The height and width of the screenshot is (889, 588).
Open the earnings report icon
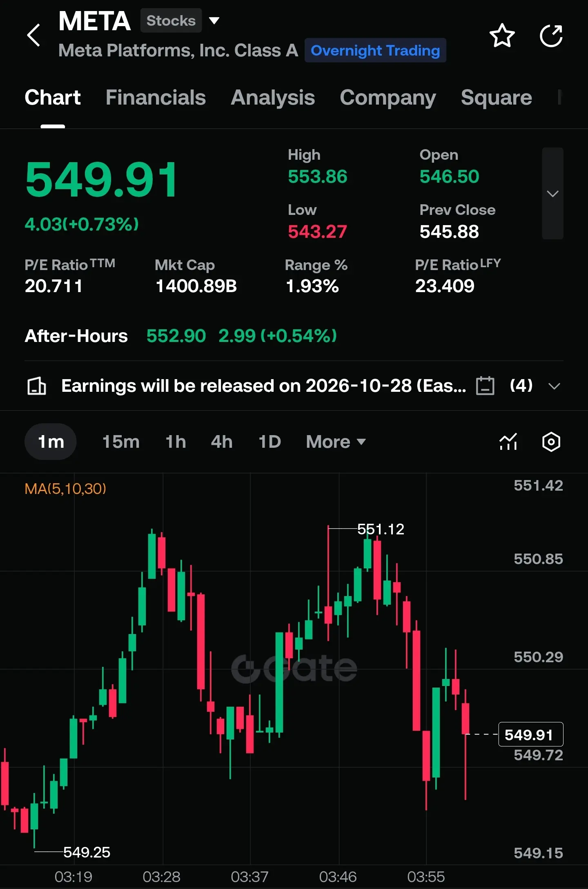coord(36,386)
